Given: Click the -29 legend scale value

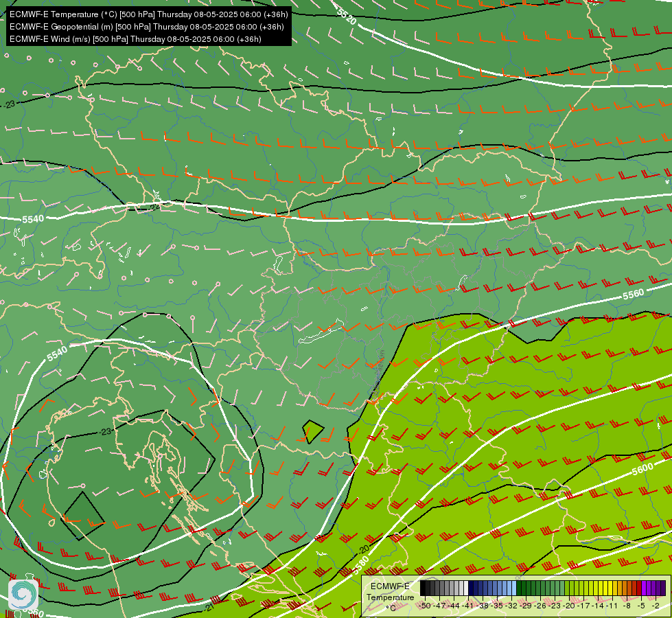Looking at the screenshot, I should click(526, 606).
